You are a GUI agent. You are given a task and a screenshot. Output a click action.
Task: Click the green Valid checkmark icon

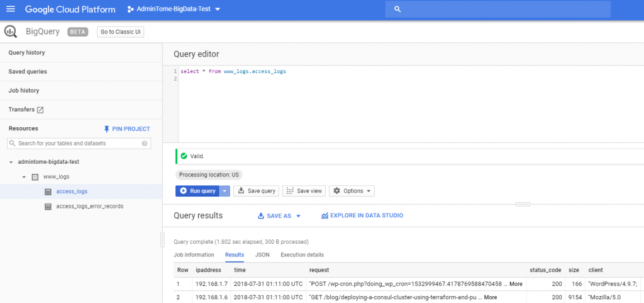click(x=184, y=156)
